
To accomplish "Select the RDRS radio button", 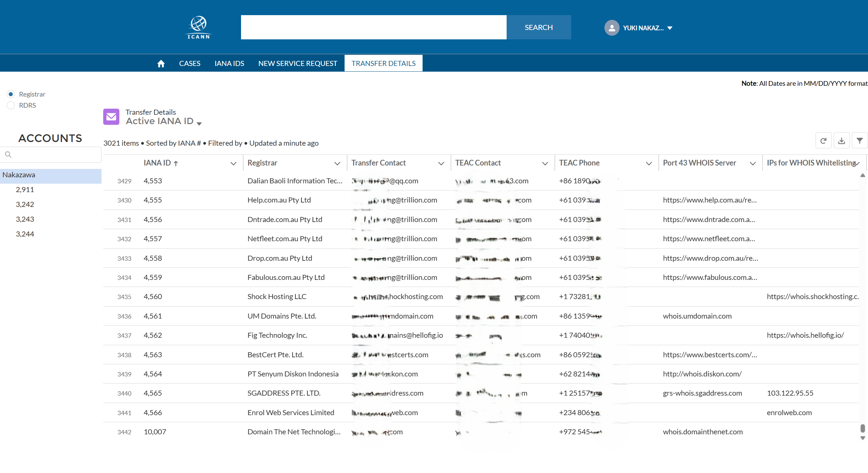I will 11,105.
